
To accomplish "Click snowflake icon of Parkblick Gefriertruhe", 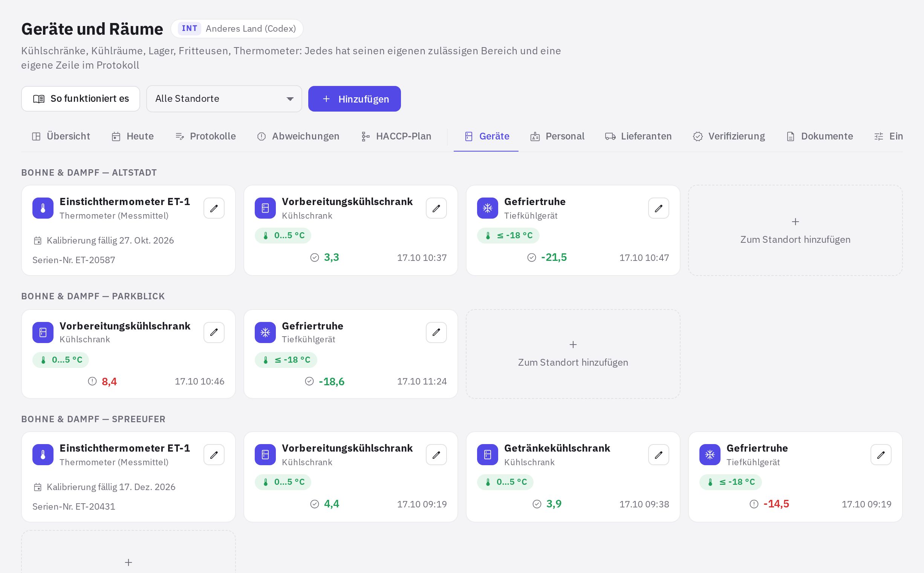I will coord(265,332).
